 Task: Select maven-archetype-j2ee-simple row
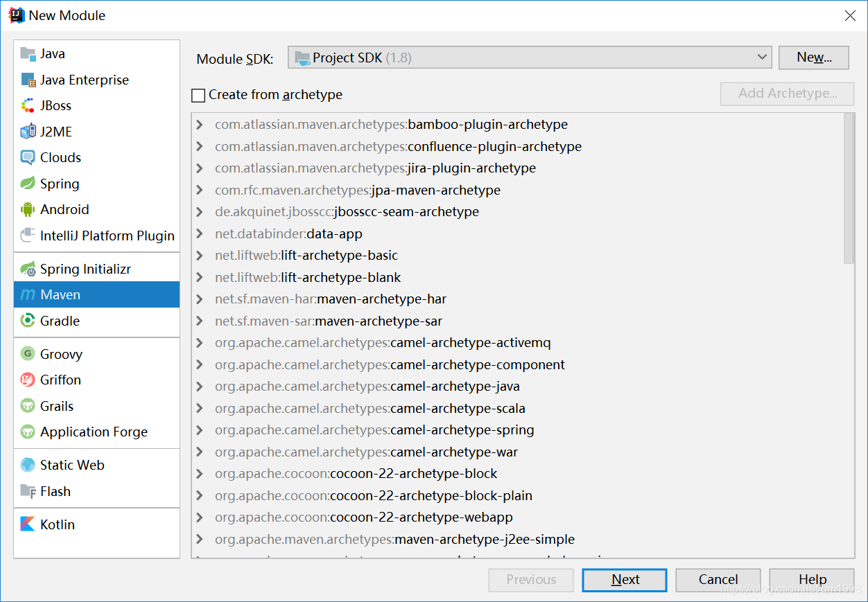coord(518,540)
